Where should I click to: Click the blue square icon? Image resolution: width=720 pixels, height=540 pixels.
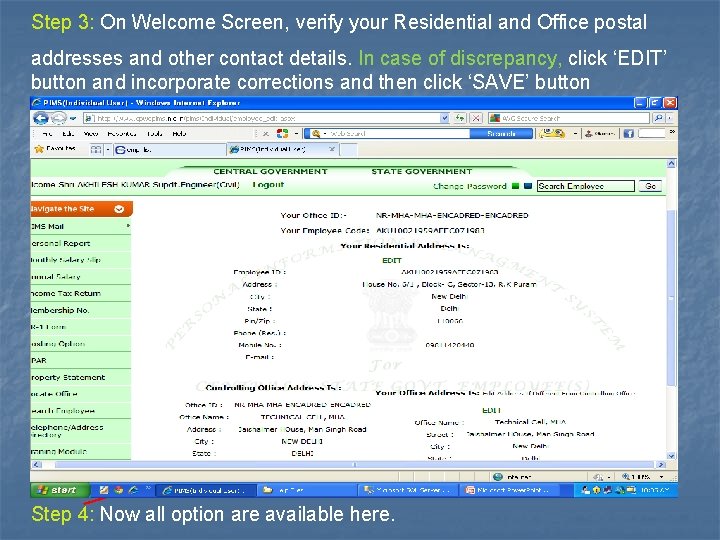(528, 186)
